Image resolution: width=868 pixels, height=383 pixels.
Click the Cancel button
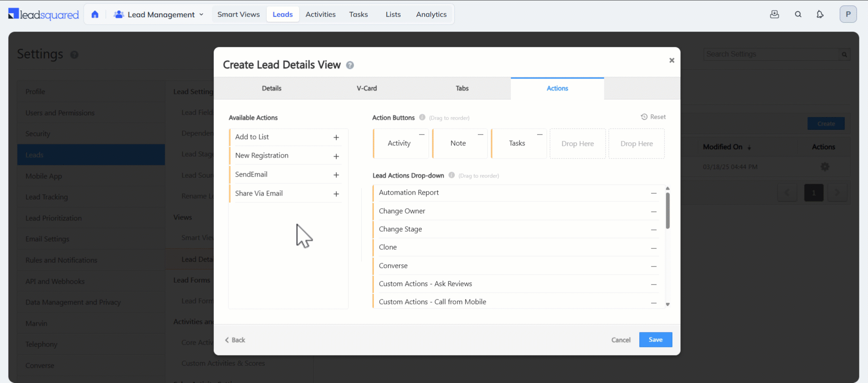tap(621, 340)
